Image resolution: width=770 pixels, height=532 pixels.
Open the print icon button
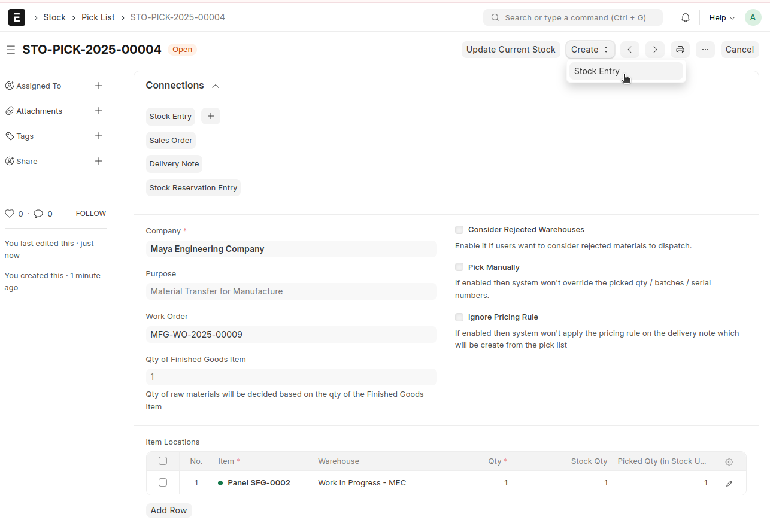[x=680, y=50]
